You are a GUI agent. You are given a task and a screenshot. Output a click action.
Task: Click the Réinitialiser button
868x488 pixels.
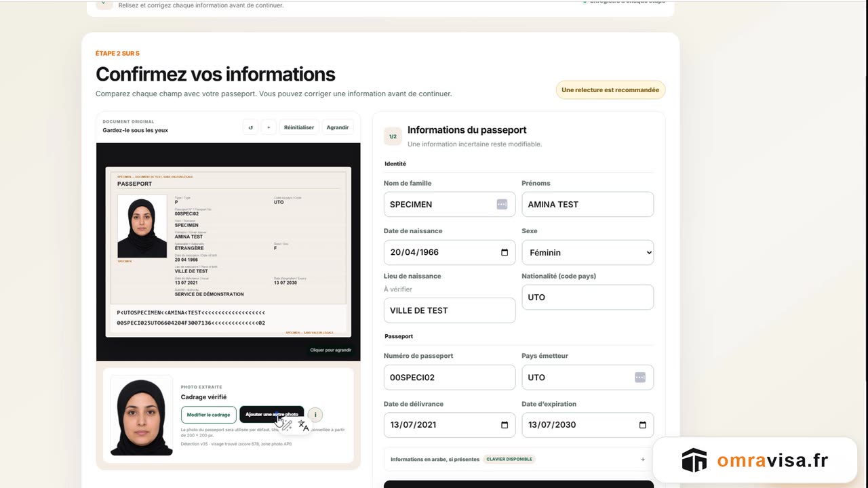299,127
